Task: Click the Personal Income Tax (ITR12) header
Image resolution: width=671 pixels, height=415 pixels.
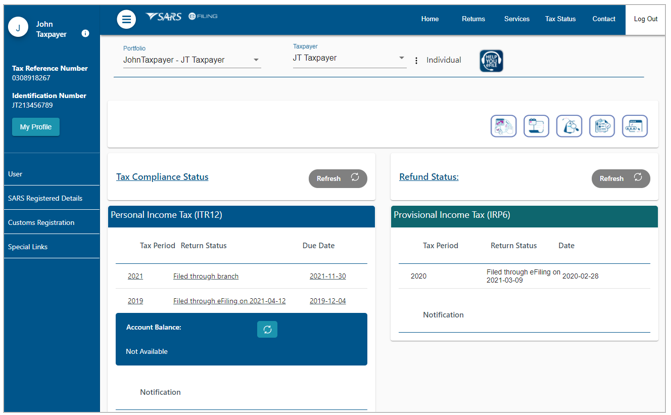Action: [241, 216]
